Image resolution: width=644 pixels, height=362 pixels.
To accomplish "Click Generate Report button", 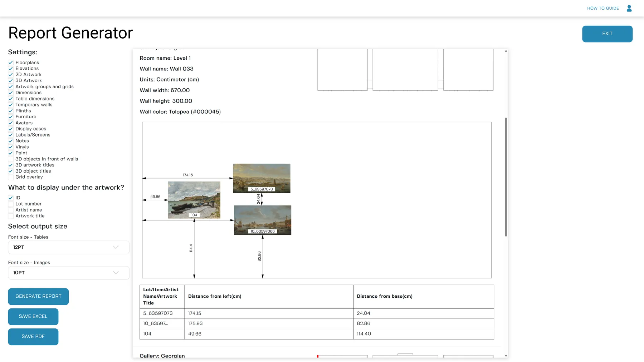I will (x=38, y=296).
